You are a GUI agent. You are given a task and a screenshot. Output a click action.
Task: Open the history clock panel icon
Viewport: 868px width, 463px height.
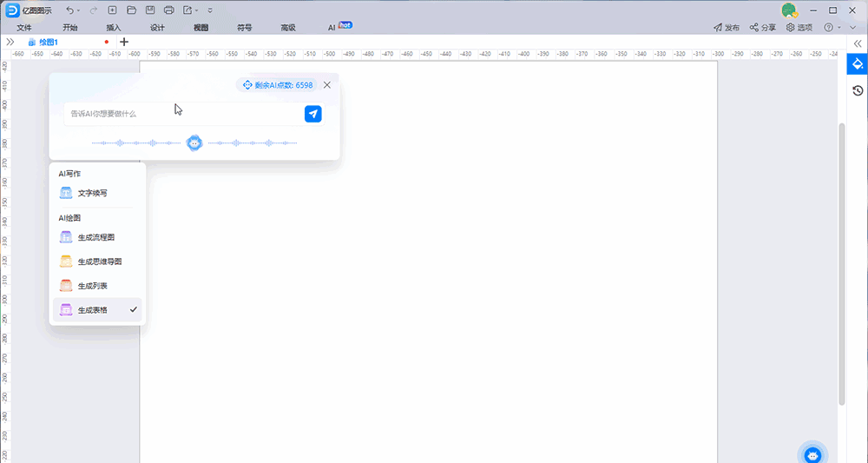[x=857, y=90]
